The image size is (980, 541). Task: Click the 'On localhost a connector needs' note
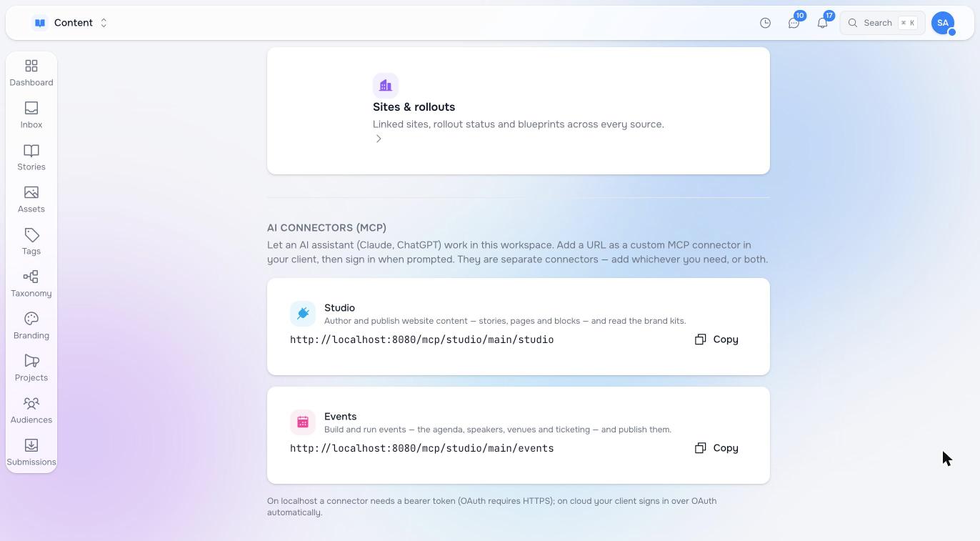click(491, 507)
